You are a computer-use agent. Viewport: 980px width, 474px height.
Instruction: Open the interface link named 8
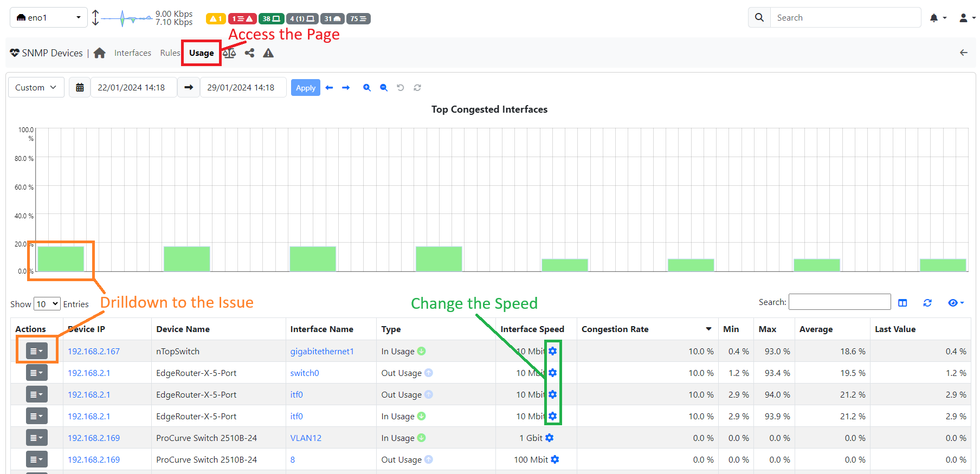pyautogui.click(x=293, y=459)
